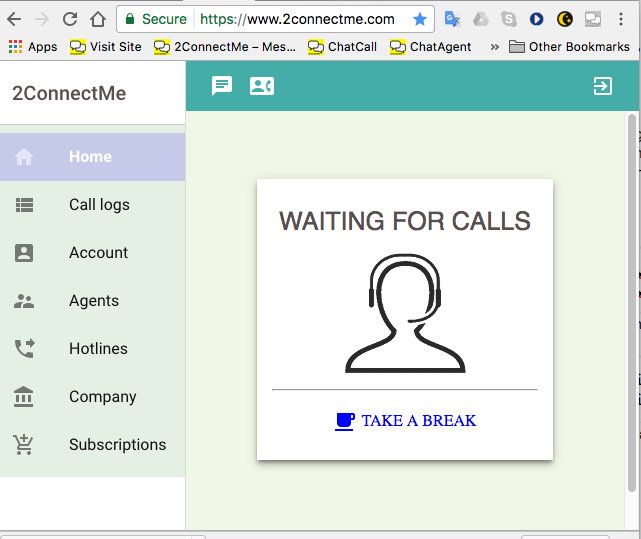Click the logout exit icon

pyautogui.click(x=603, y=86)
